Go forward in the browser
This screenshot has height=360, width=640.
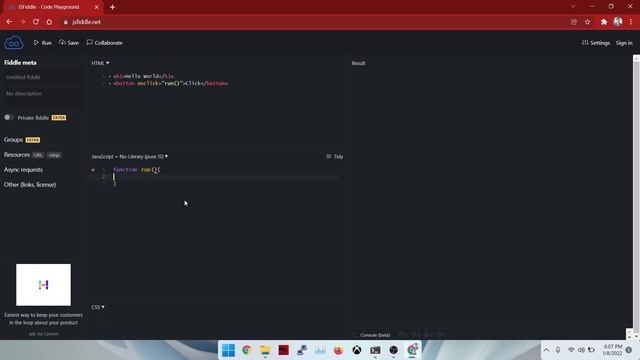[x=22, y=22]
